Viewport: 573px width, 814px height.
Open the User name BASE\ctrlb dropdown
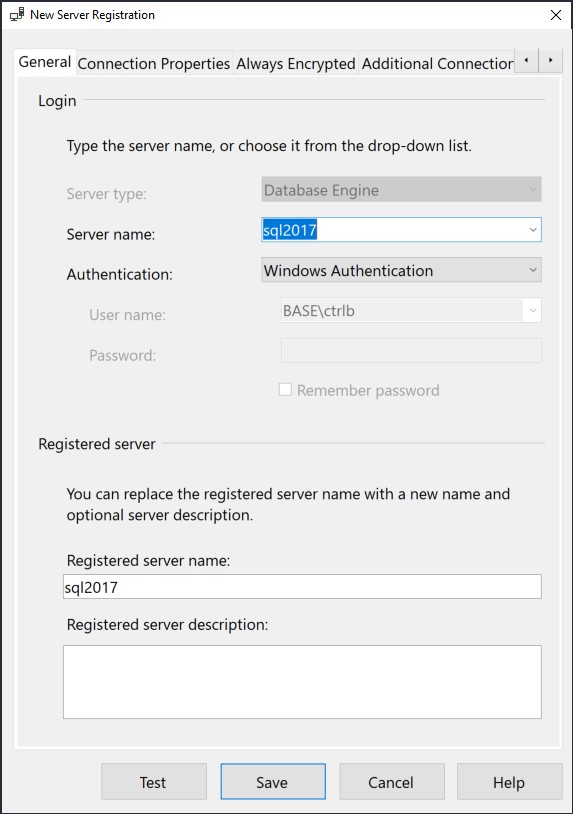[411, 310]
